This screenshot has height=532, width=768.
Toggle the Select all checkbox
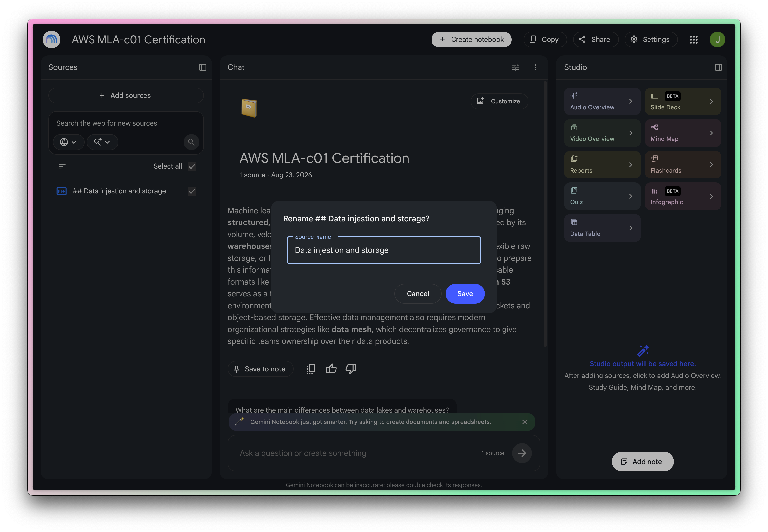click(x=192, y=166)
